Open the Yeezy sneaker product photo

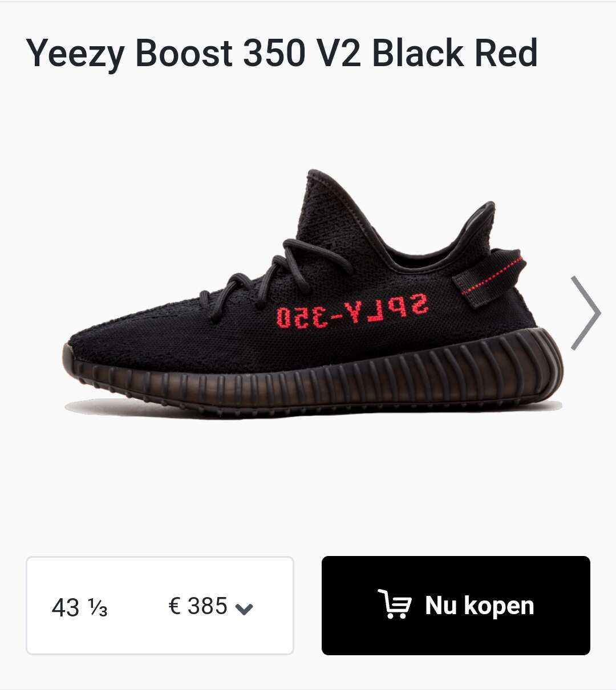pos(313,295)
